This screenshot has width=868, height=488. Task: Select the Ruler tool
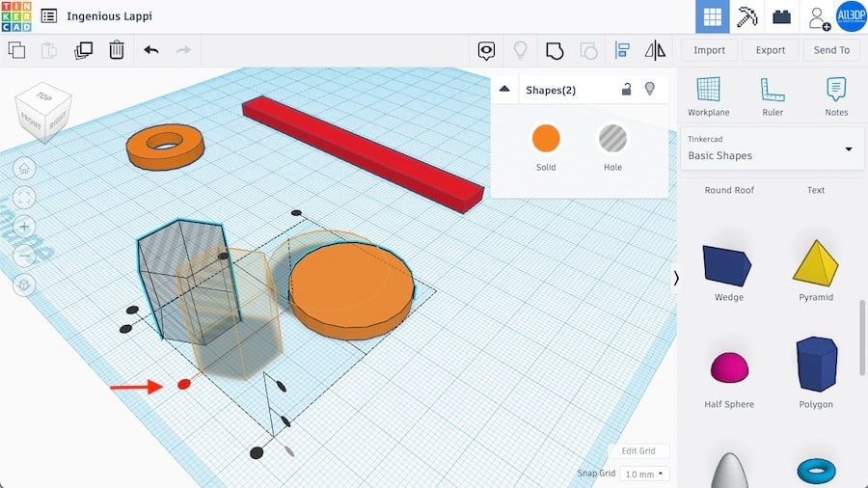point(773,96)
